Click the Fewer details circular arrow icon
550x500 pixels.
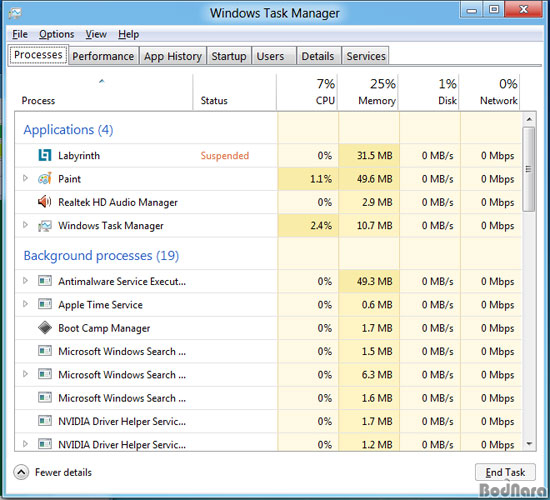coord(21,472)
